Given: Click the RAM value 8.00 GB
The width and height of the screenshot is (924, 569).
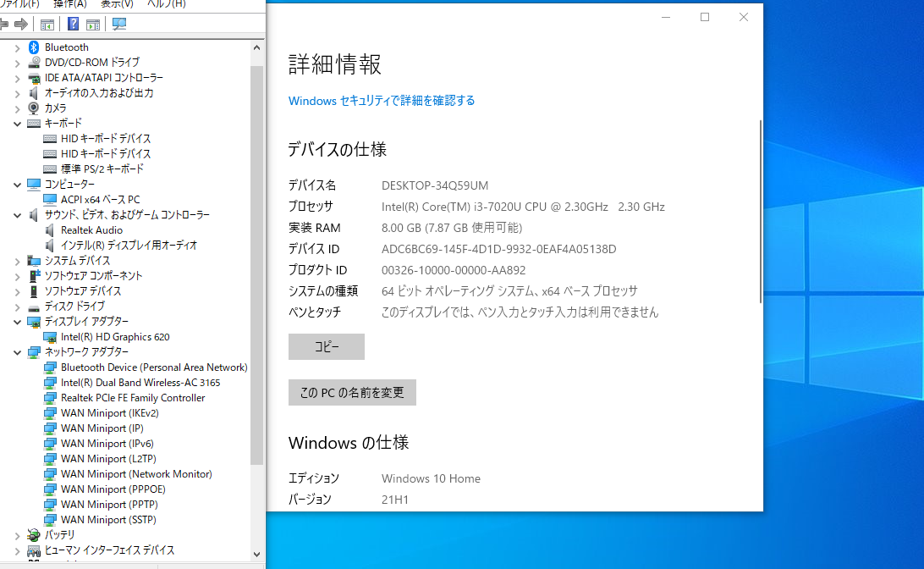Looking at the screenshot, I should [x=400, y=228].
